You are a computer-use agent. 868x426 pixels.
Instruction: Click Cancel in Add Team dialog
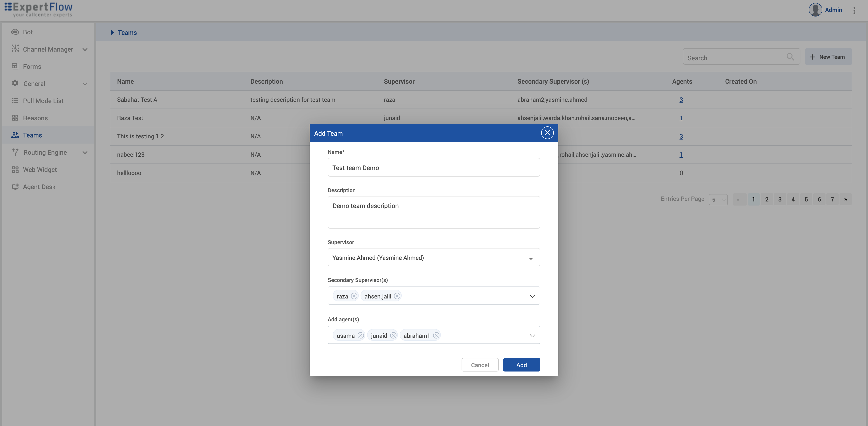click(479, 365)
